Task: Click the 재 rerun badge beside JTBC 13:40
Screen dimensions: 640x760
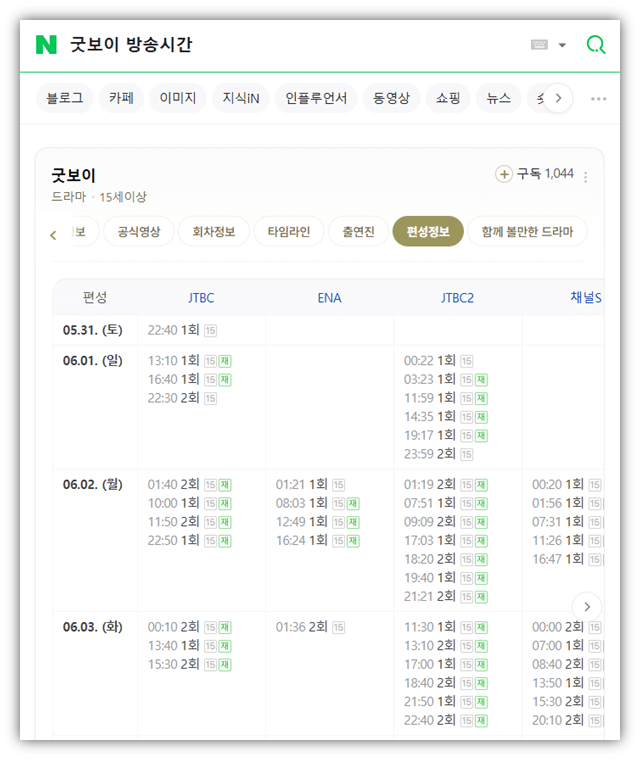Action: click(225, 646)
